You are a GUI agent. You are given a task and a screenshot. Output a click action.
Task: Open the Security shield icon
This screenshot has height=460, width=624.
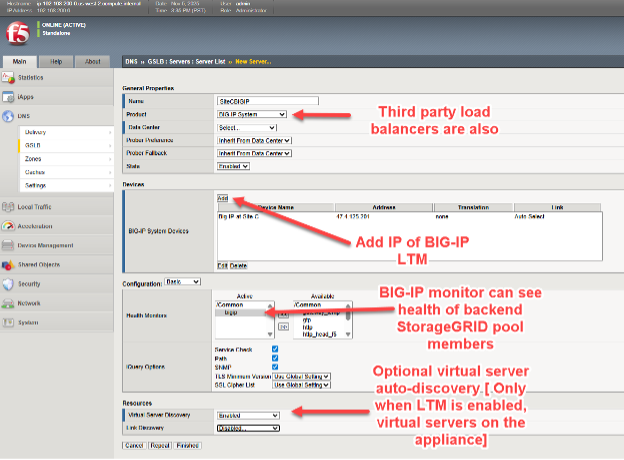coord(8,284)
